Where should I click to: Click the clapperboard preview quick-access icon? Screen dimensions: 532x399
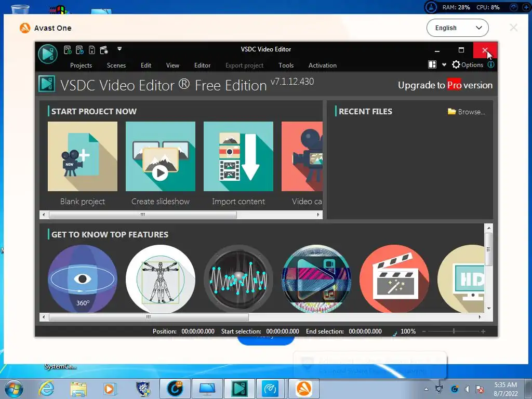click(104, 50)
